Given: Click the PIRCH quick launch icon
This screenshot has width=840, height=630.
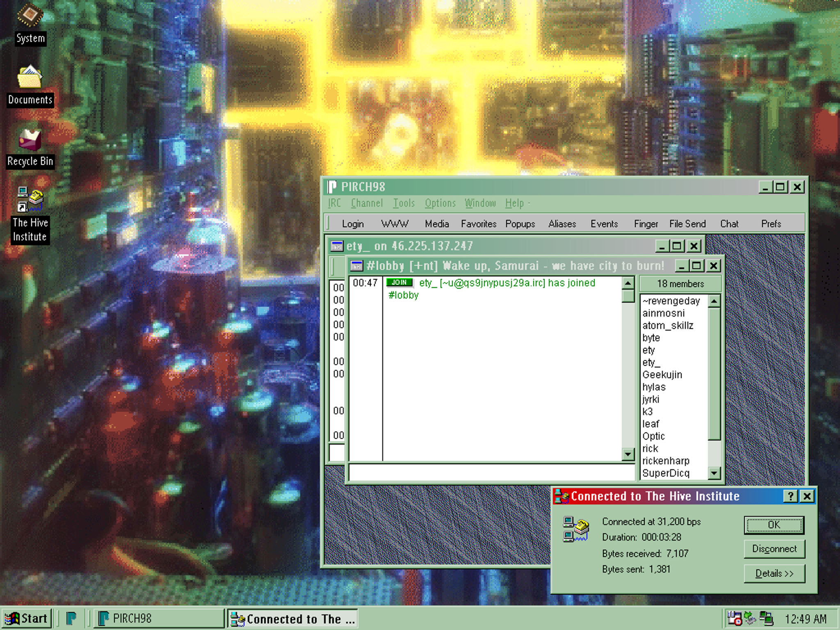Looking at the screenshot, I should [71, 618].
